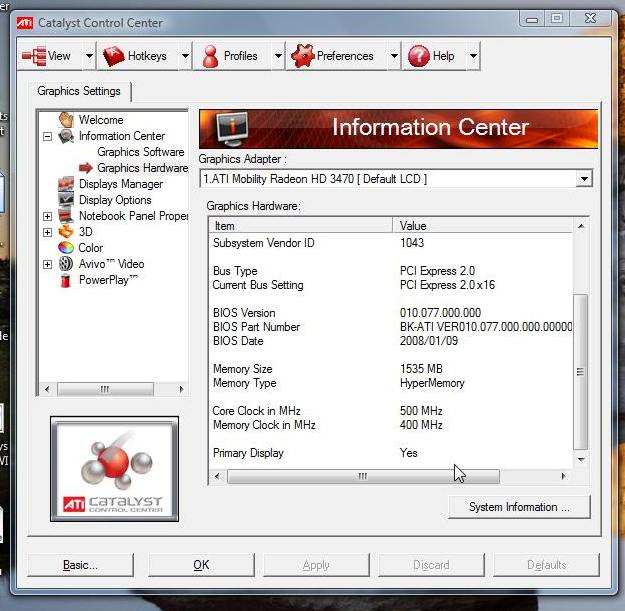Click the Avivo Video reel icon
This screenshot has width=625, height=611.
(x=66, y=264)
